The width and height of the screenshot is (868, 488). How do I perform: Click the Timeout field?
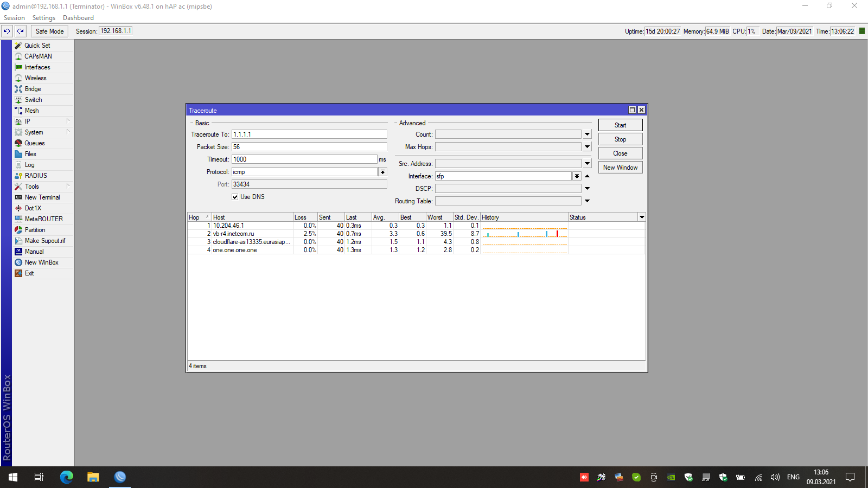tap(304, 159)
